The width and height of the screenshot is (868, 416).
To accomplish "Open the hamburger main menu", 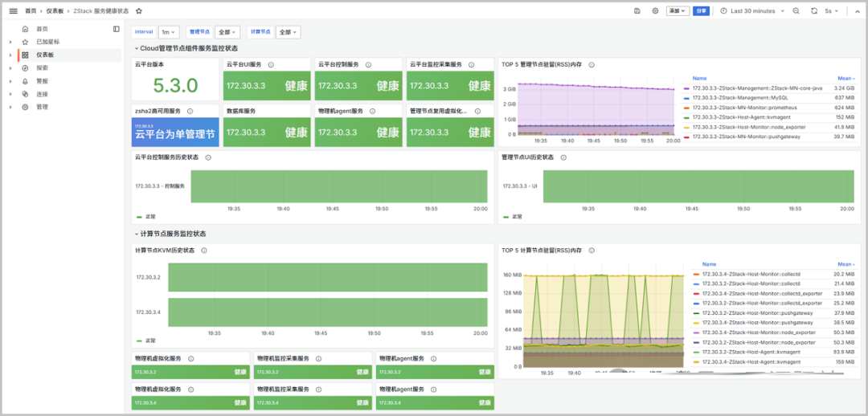I will pyautogui.click(x=13, y=11).
